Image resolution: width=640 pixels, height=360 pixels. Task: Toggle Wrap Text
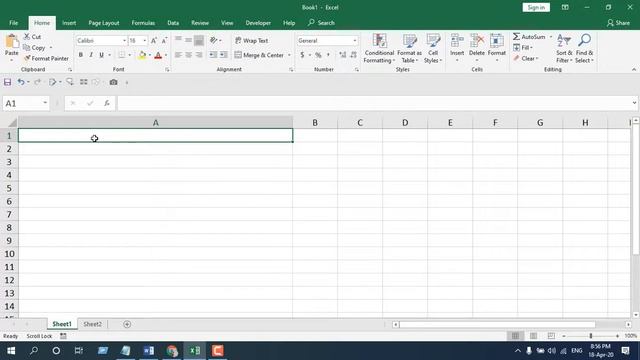coord(252,40)
